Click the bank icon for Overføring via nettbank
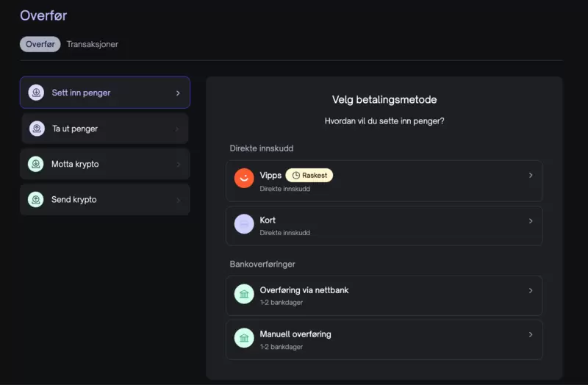The image size is (588, 385). pyautogui.click(x=244, y=294)
